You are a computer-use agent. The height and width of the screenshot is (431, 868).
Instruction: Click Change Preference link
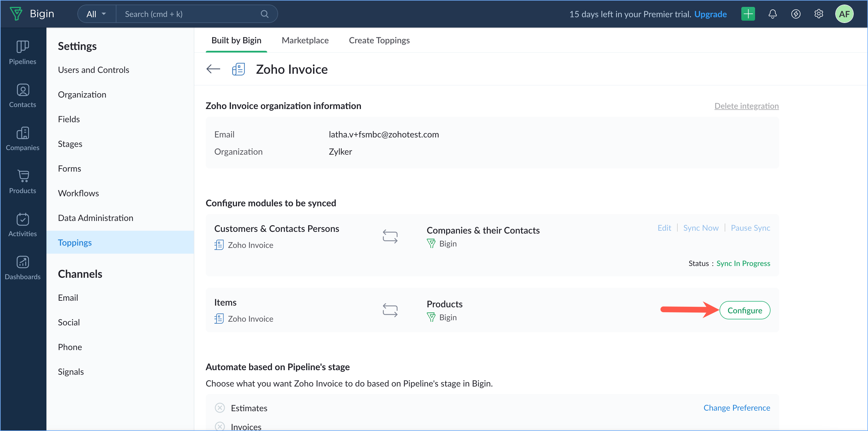(737, 407)
